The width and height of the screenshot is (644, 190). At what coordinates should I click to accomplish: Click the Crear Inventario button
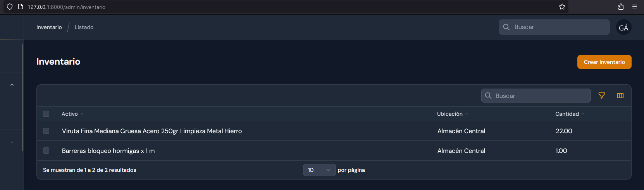coord(604,62)
